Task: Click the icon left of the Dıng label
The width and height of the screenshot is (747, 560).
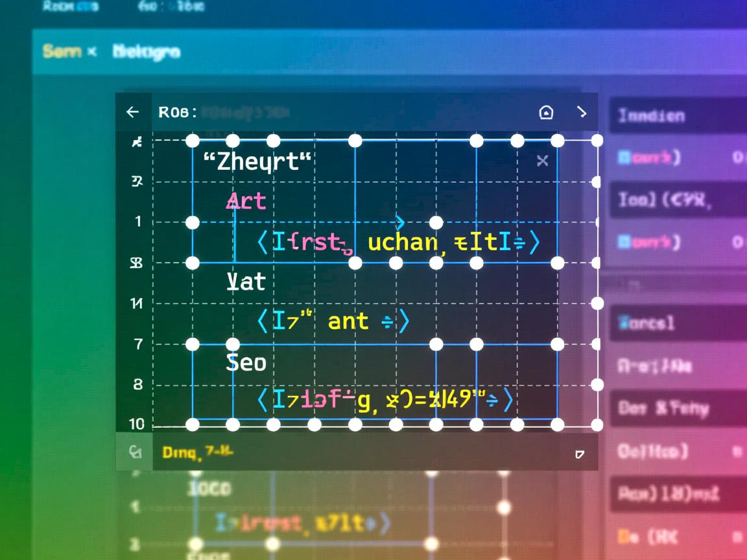Action: [x=135, y=452]
